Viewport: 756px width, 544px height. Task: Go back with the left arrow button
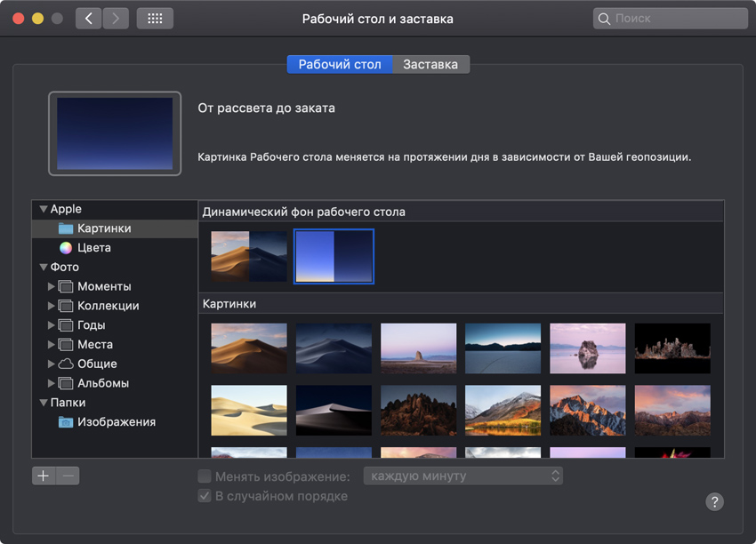pyautogui.click(x=88, y=19)
